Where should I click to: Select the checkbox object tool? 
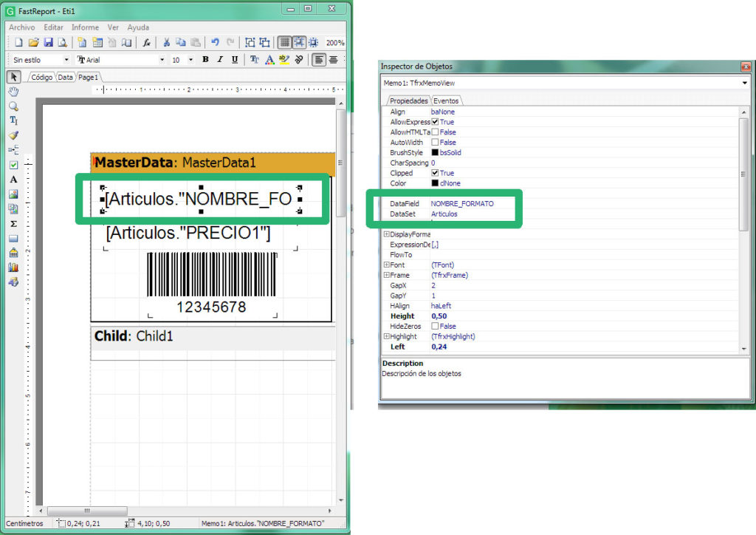click(x=13, y=165)
